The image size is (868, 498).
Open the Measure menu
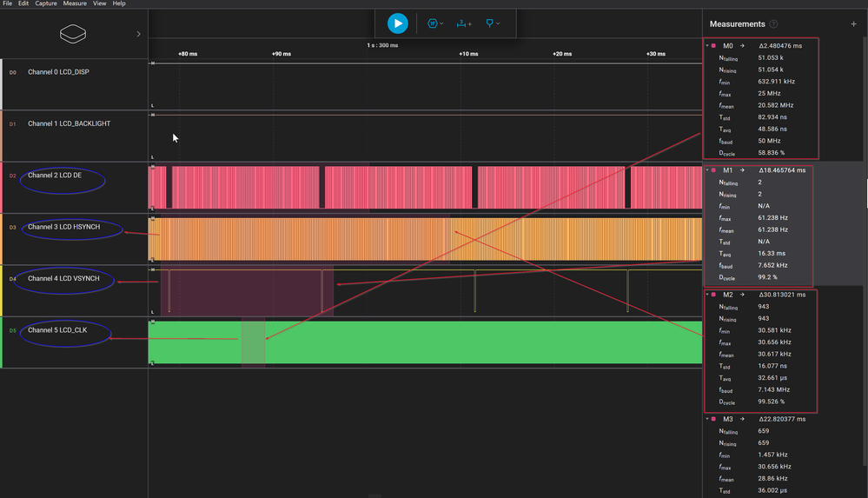75,3
